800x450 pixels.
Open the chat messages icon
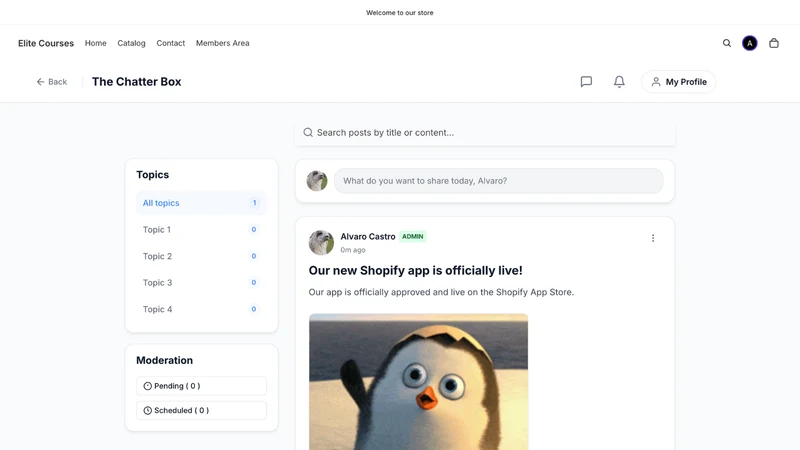click(586, 82)
